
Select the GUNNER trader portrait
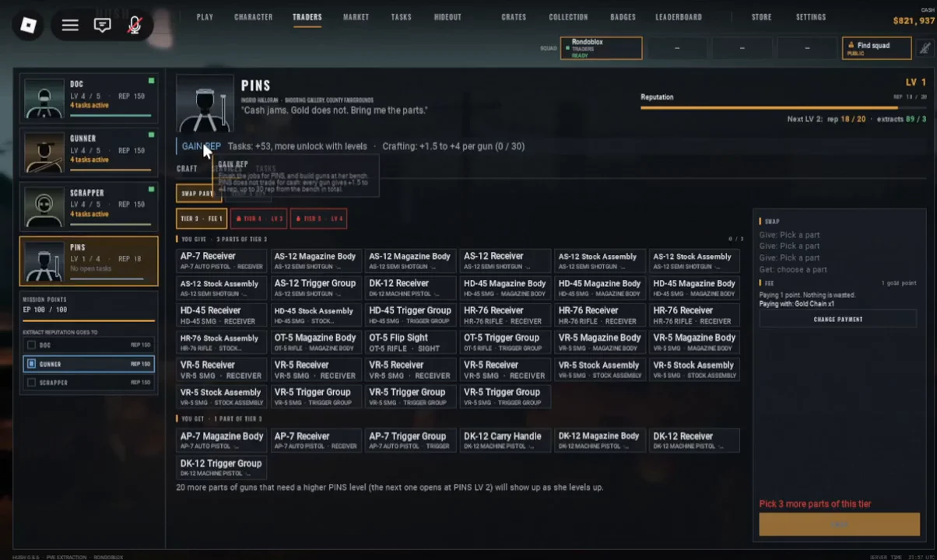44,152
